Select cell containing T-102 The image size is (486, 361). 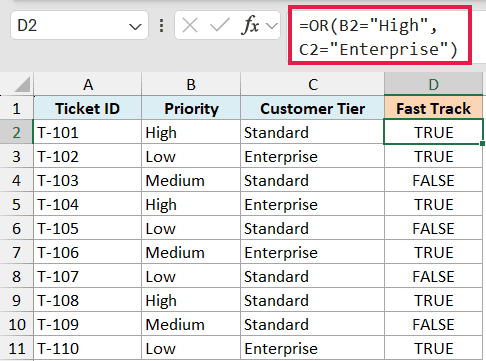(x=88, y=156)
